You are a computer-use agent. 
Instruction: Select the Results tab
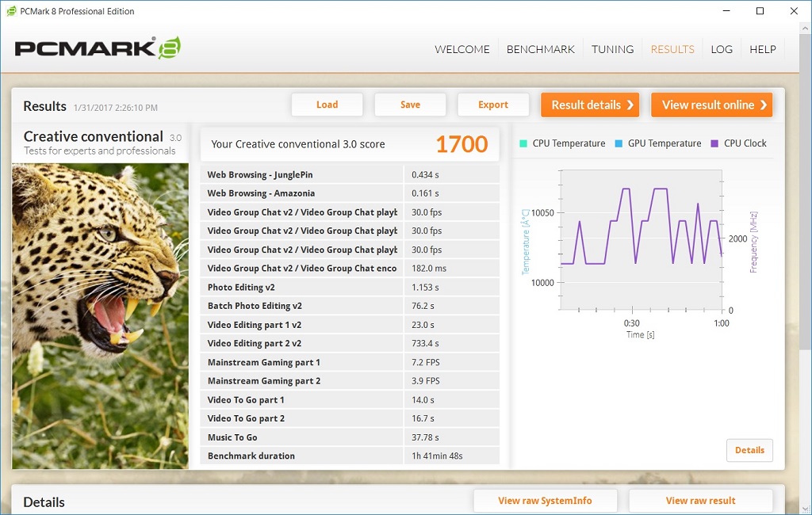(x=672, y=49)
